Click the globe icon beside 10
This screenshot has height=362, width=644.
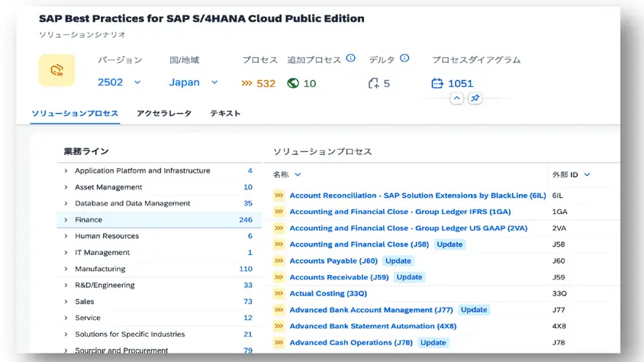[293, 83]
